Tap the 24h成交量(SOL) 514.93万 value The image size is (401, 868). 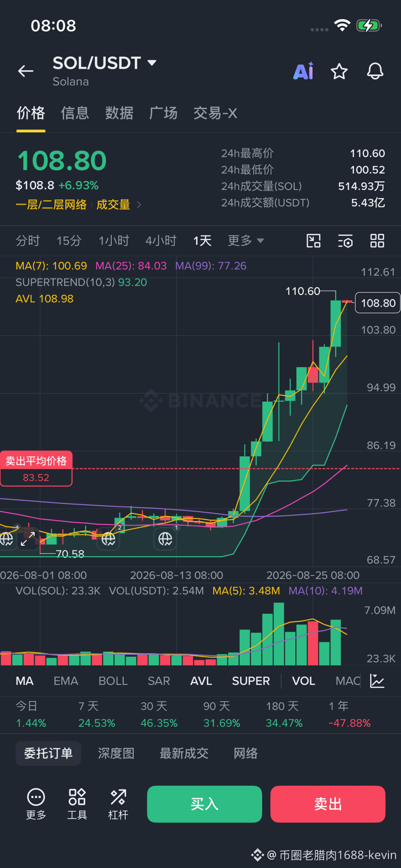(x=362, y=186)
